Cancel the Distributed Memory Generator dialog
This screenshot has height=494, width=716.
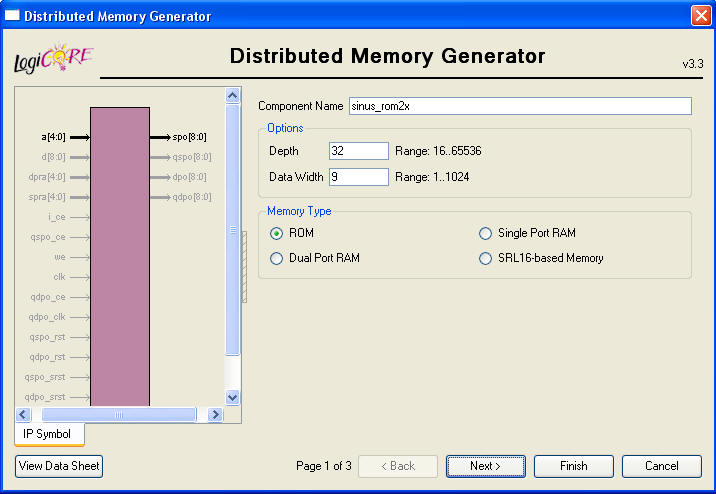point(662,466)
